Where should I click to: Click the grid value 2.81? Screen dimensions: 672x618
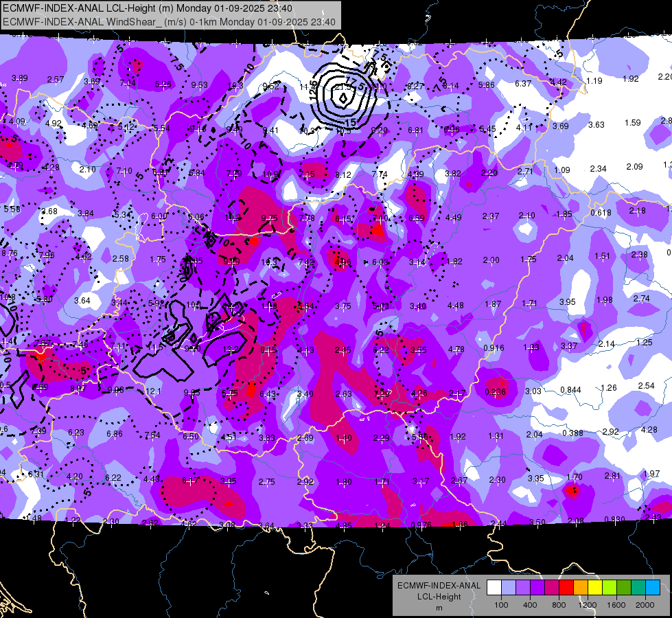(612, 475)
